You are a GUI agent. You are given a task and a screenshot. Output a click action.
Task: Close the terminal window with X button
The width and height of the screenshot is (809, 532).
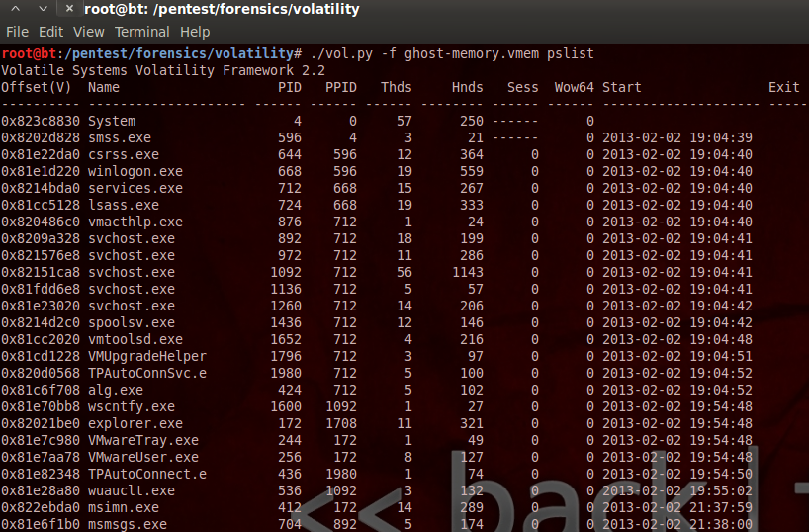(69, 8)
